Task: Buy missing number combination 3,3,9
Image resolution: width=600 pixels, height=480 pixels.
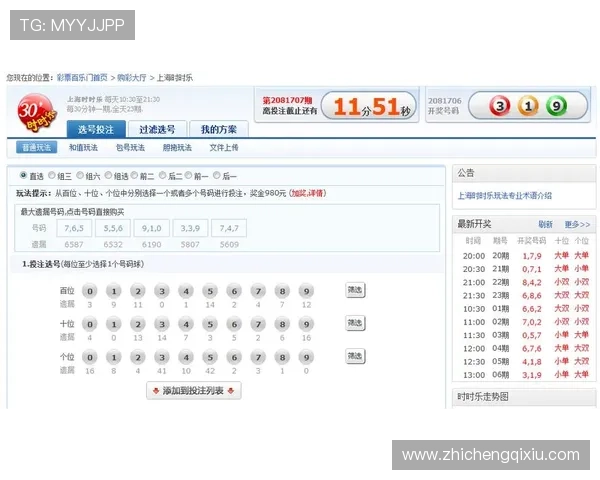Action: [190, 229]
